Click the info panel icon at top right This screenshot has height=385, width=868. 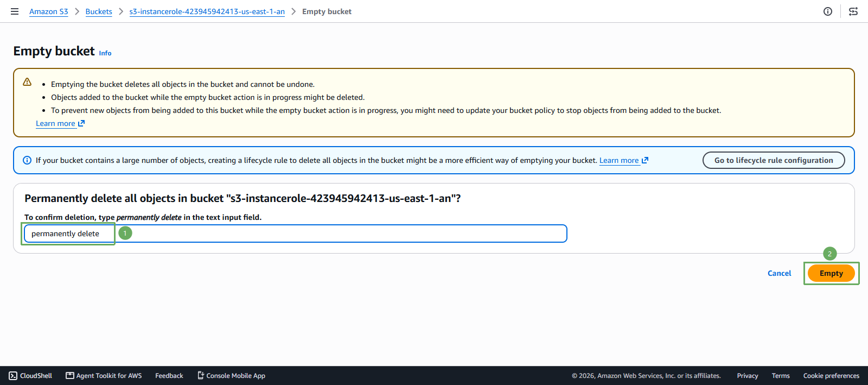click(x=828, y=11)
